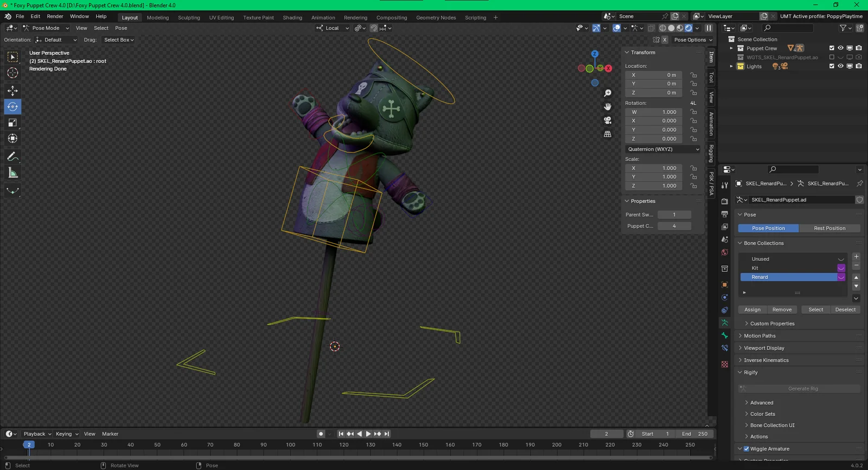Image resolution: width=868 pixels, height=470 pixels.
Task: Expand the Puppet Crew collection tree
Action: tap(731, 48)
